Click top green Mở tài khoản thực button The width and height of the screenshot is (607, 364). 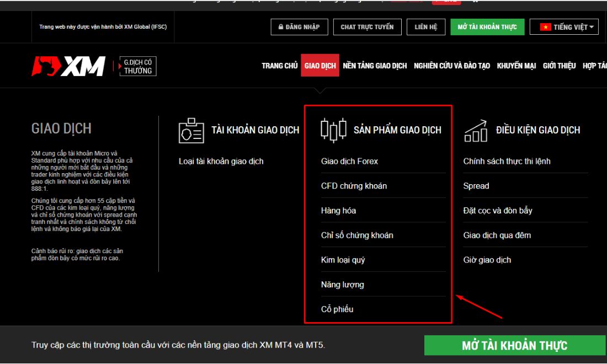point(487,27)
